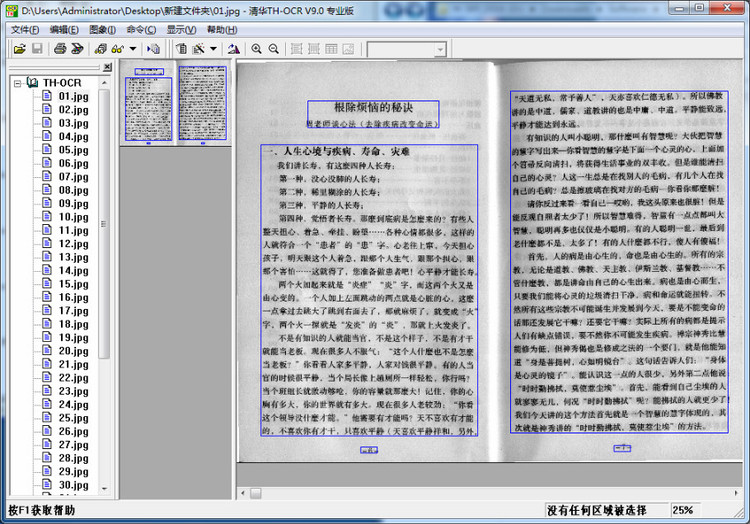This screenshot has width=750, height=524.
Task: Open an image file with the folder icon
Action: (20, 49)
